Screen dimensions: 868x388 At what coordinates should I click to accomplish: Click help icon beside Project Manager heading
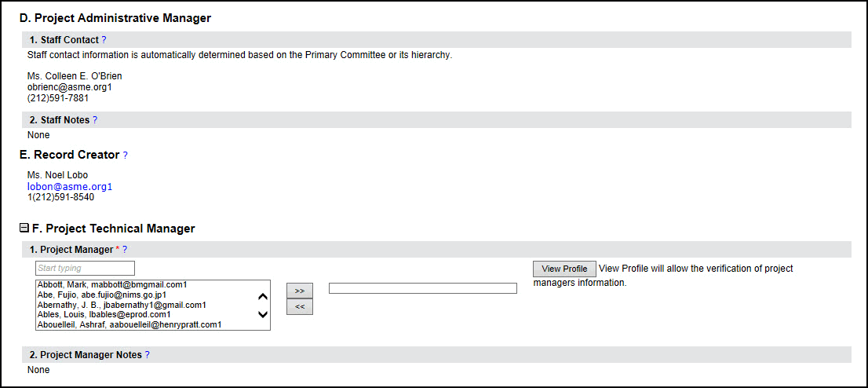pos(125,250)
